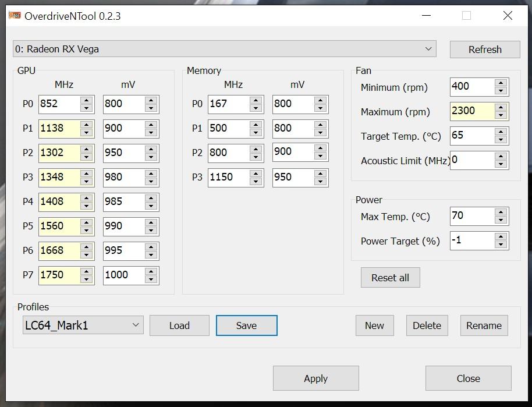Screen dimensions: 532x407
Task: Click the Close button at bottom
Action: [468, 378]
